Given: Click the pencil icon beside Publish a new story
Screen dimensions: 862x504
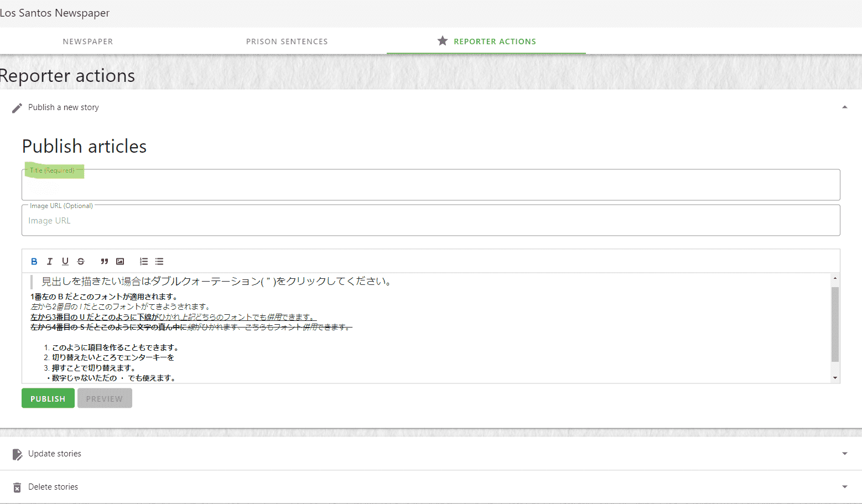Looking at the screenshot, I should click(17, 108).
